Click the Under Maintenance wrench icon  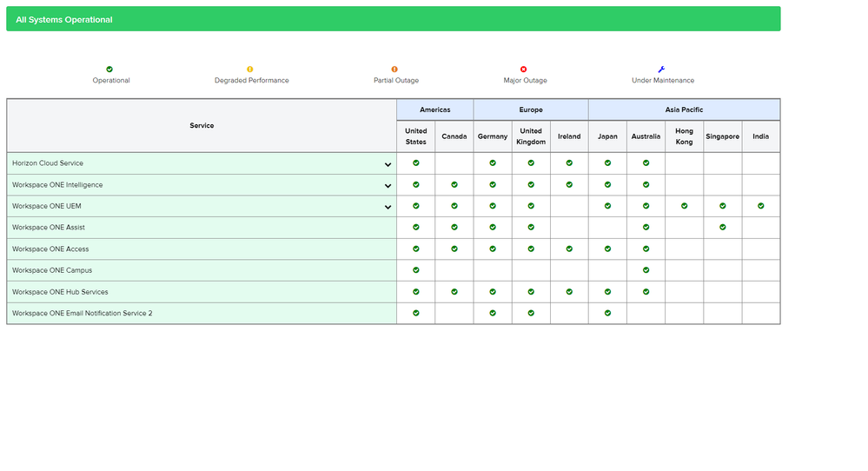[661, 70]
